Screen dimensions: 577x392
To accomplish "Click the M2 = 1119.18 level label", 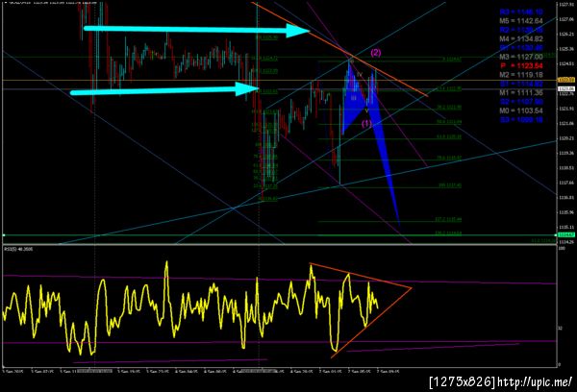I will click(521, 75).
